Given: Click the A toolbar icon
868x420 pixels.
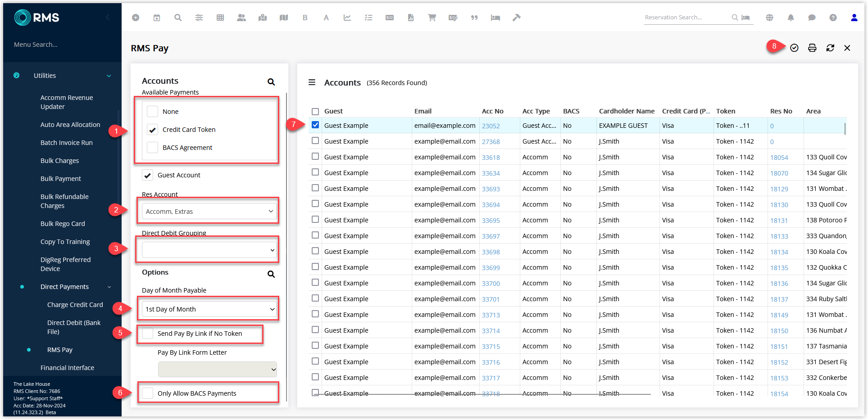Looking at the screenshot, I should [x=326, y=18].
